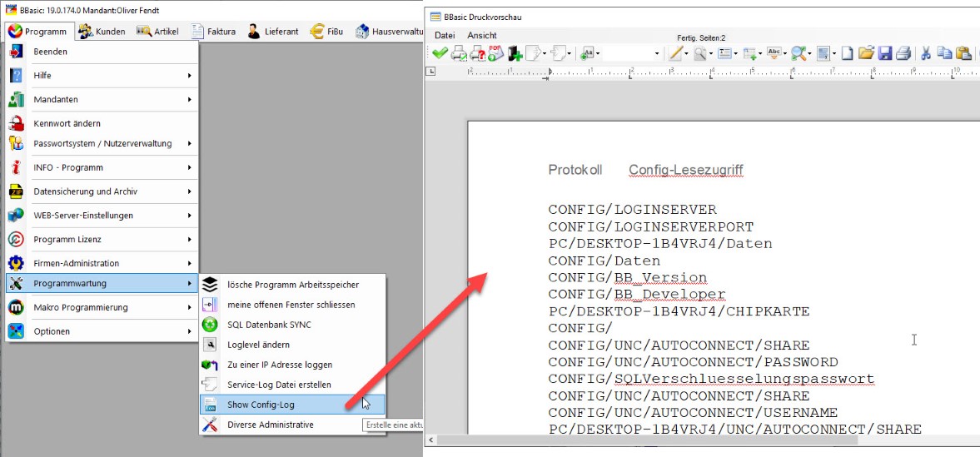Click the copy icon beside the scissors

pos(945,53)
